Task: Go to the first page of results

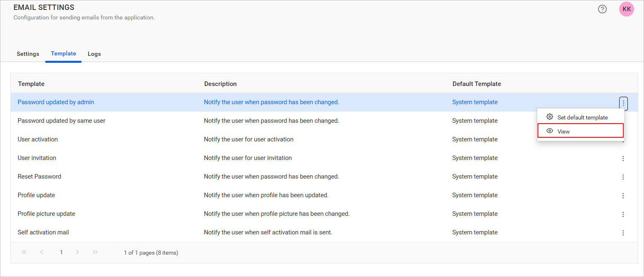Action: point(24,252)
